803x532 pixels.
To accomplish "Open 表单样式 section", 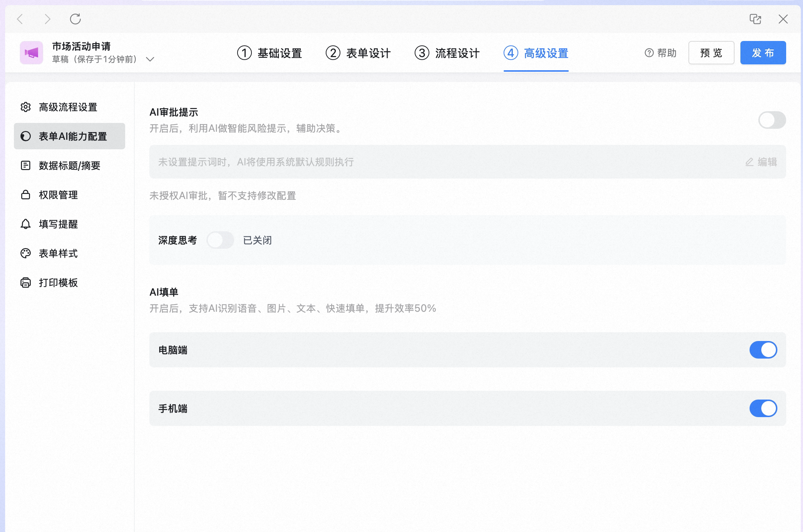I will [x=70, y=254].
